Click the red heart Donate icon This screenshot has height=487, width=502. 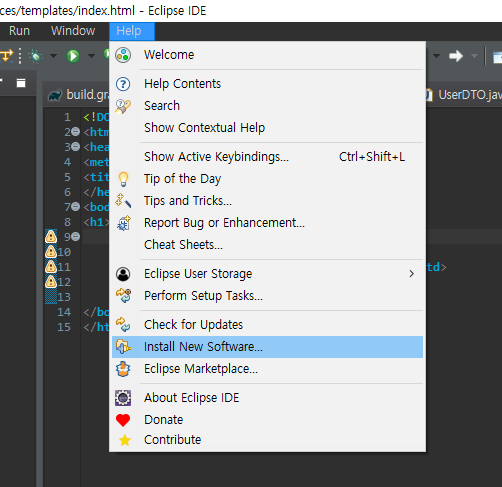pos(123,420)
